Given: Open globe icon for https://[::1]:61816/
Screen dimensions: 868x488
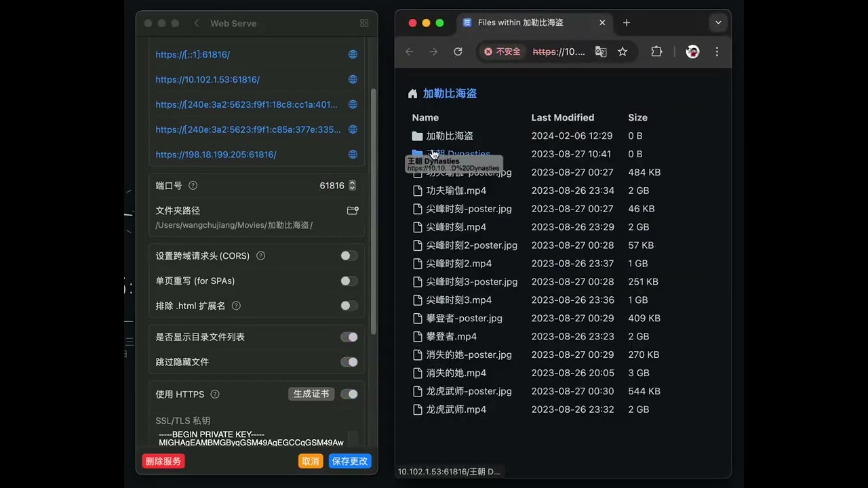Looking at the screenshot, I should pos(353,54).
